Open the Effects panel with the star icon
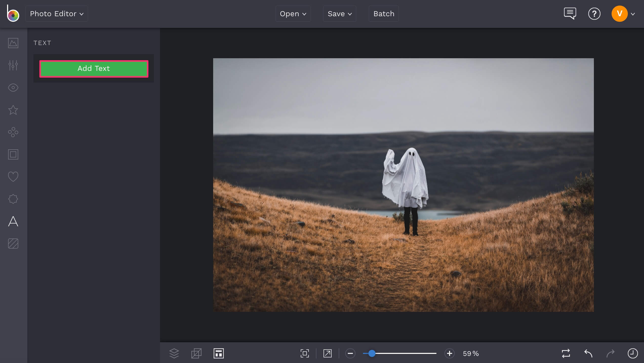The height and width of the screenshot is (363, 644). click(13, 110)
